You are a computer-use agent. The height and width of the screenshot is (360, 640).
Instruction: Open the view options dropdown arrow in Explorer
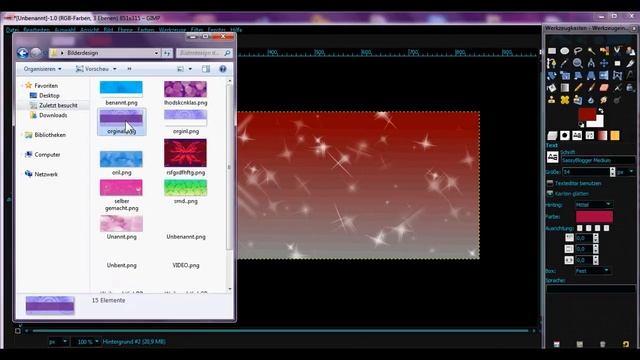[x=190, y=69]
